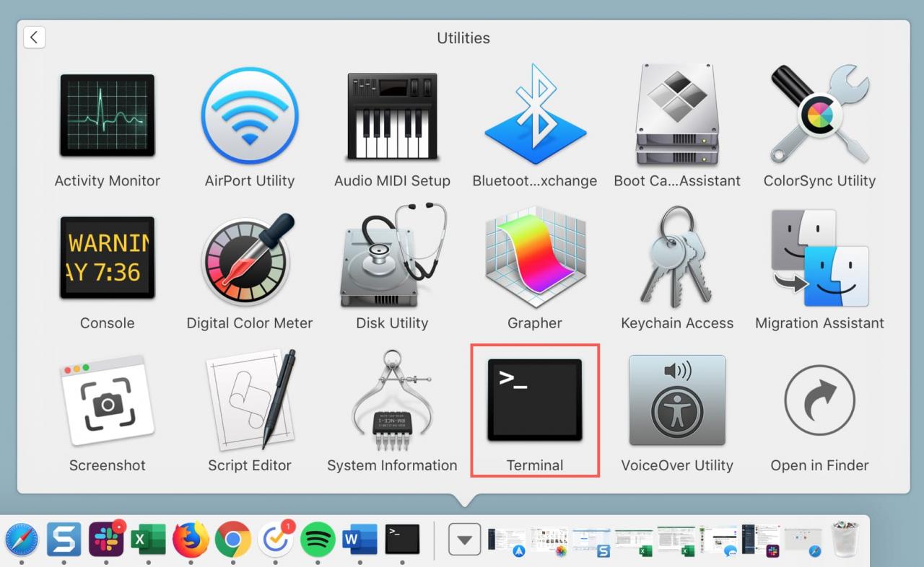Open Activity Monitor from Utilities folder
Image resolution: width=924 pixels, height=567 pixels.
pyautogui.click(x=107, y=115)
